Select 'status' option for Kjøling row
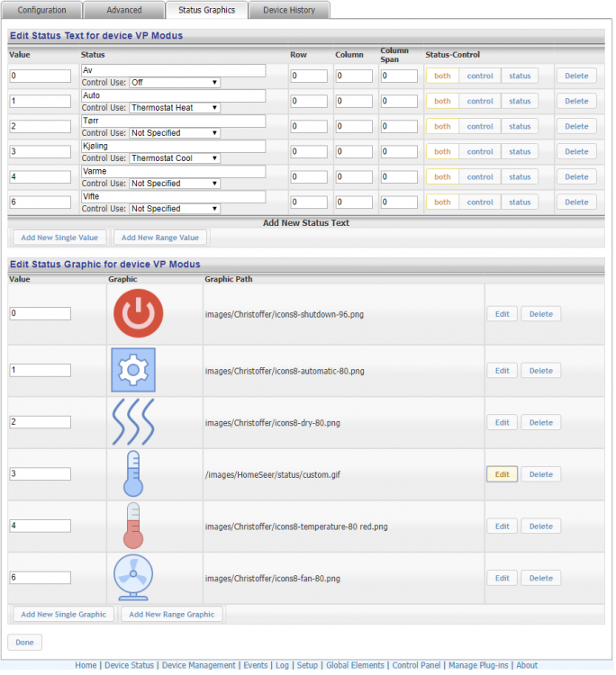Viewport: 616px width, 675px height. (520, 151)
